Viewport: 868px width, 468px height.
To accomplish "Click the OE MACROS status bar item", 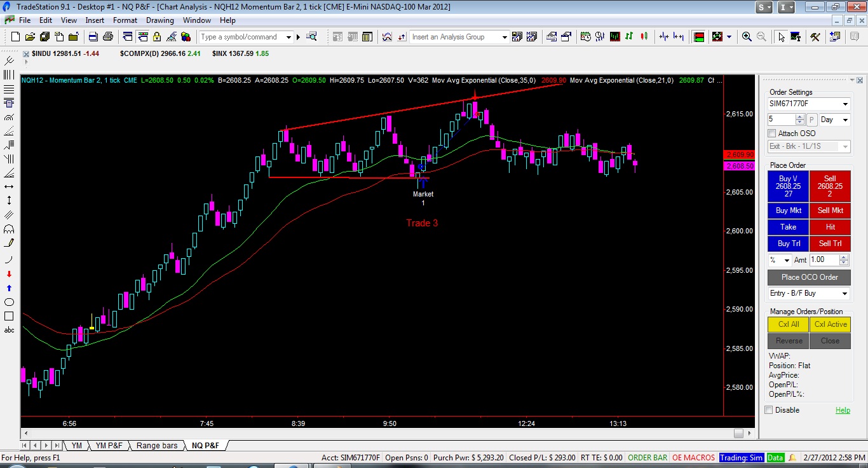I will 693,458.
